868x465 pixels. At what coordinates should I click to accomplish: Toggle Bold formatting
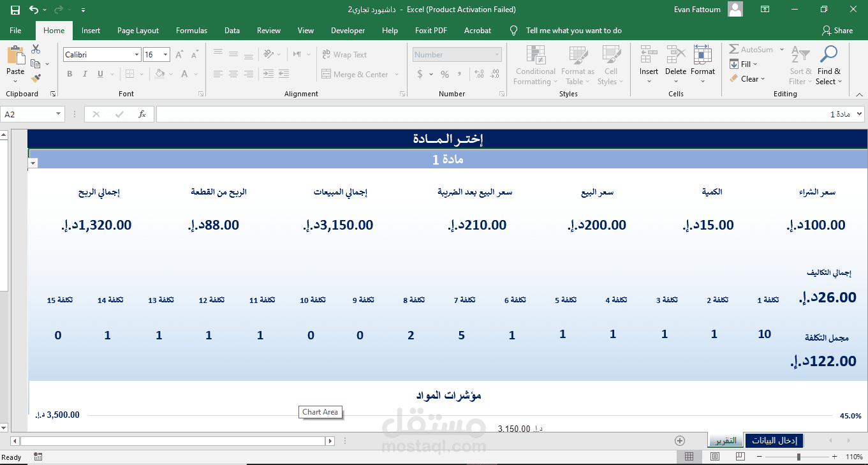(70, 75)
